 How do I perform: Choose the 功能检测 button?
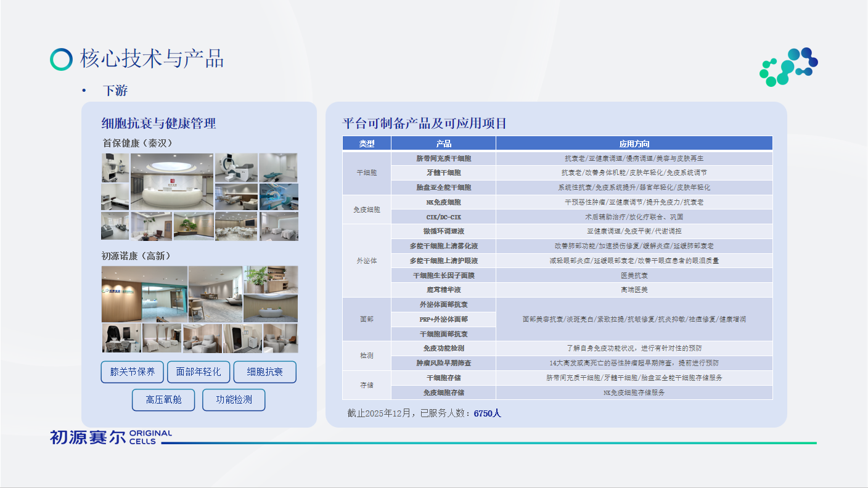tap(234, 400)
